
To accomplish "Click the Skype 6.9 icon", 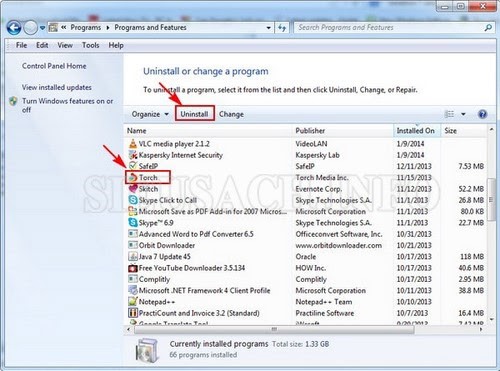I will click(133, 222).
